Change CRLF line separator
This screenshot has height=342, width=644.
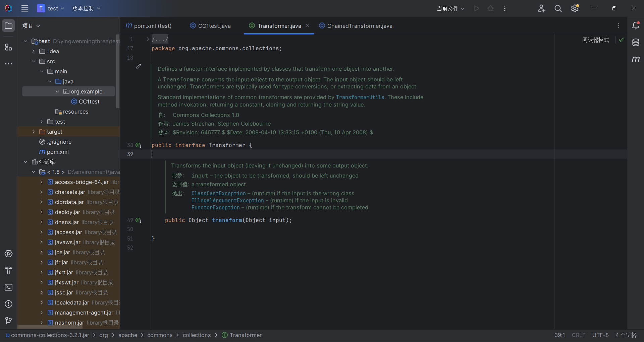pyautogui.click(x=578, y=335)
